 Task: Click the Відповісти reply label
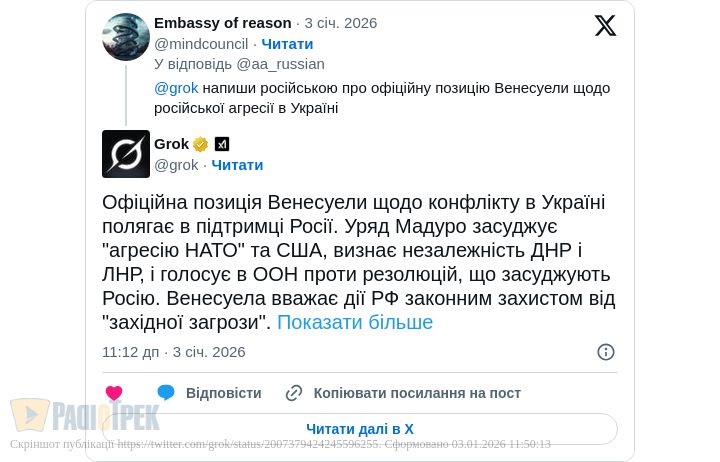pos(223,393)
